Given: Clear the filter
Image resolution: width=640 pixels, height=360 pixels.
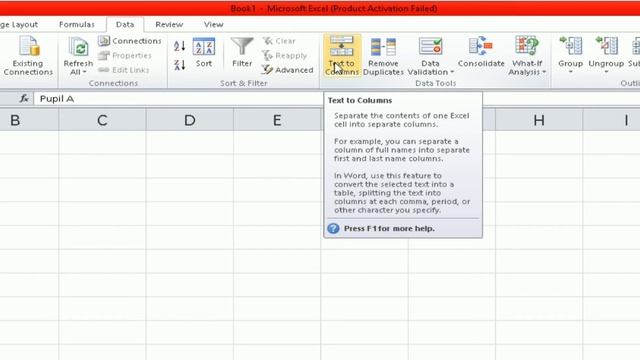Looking at the screenshot, I should tap(279, 41).
